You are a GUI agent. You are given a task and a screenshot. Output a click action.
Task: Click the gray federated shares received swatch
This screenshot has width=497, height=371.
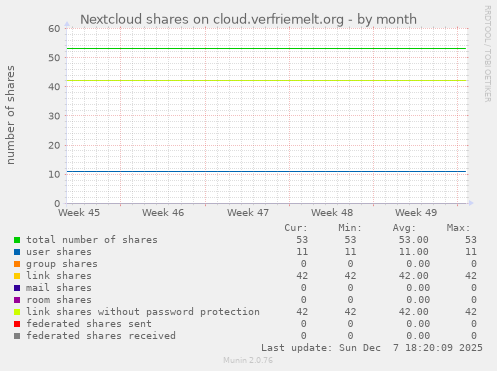click(x=17, y=336)
